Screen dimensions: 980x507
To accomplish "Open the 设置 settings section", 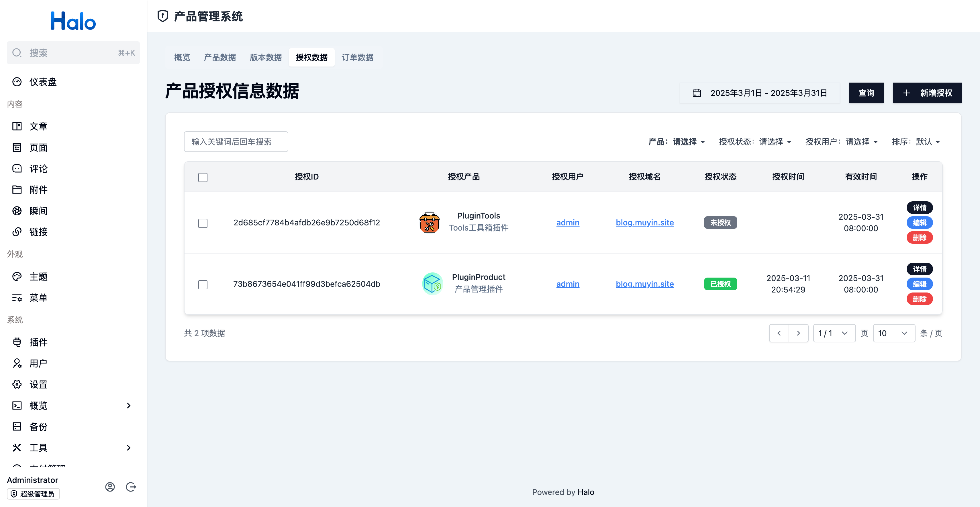I will pyautogui.click(x=38, y=385).
